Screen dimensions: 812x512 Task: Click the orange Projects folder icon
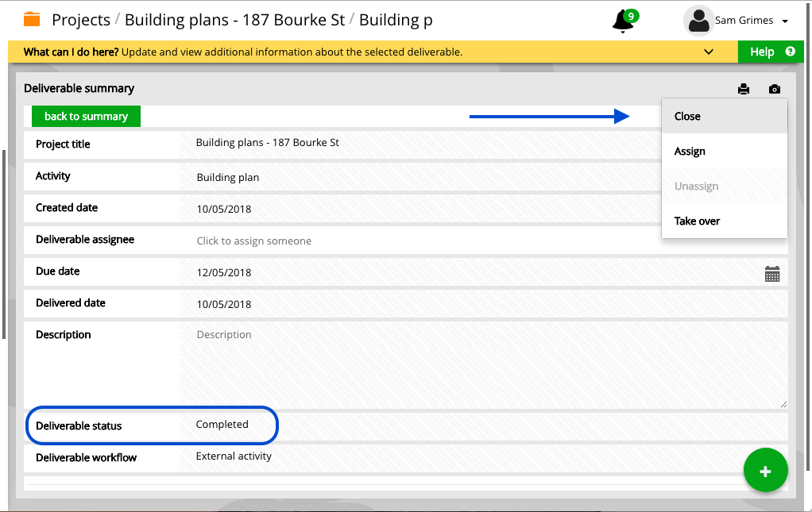click(32, 20)
